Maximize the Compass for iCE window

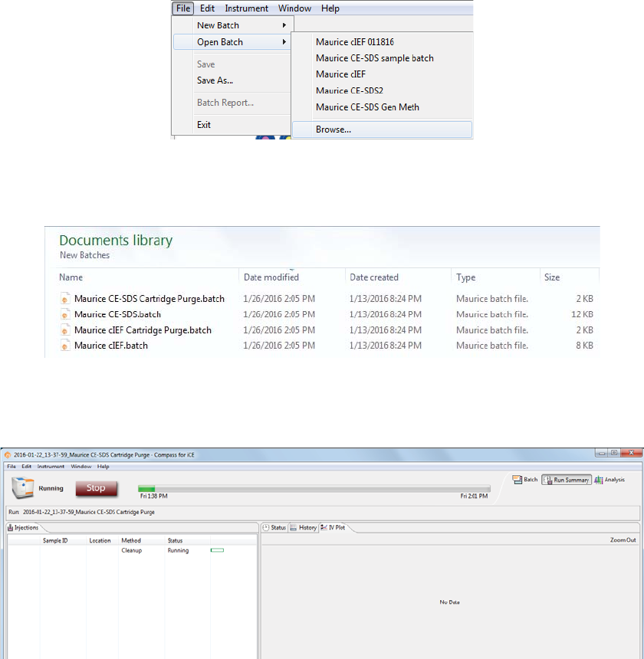click(614, 453)
